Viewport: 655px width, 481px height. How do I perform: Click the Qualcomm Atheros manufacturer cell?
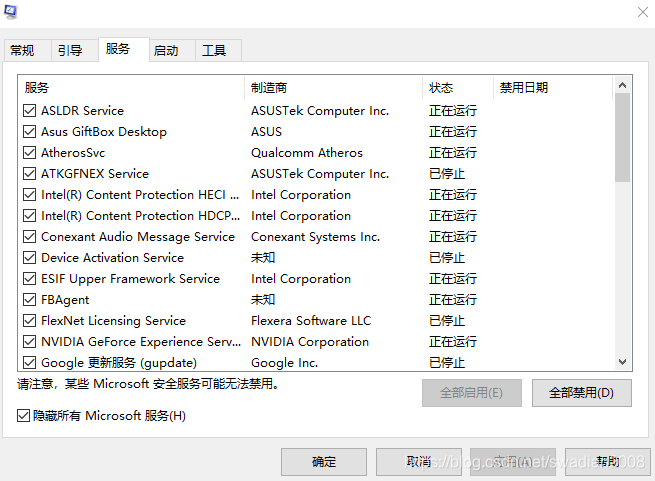click(307, 153)
